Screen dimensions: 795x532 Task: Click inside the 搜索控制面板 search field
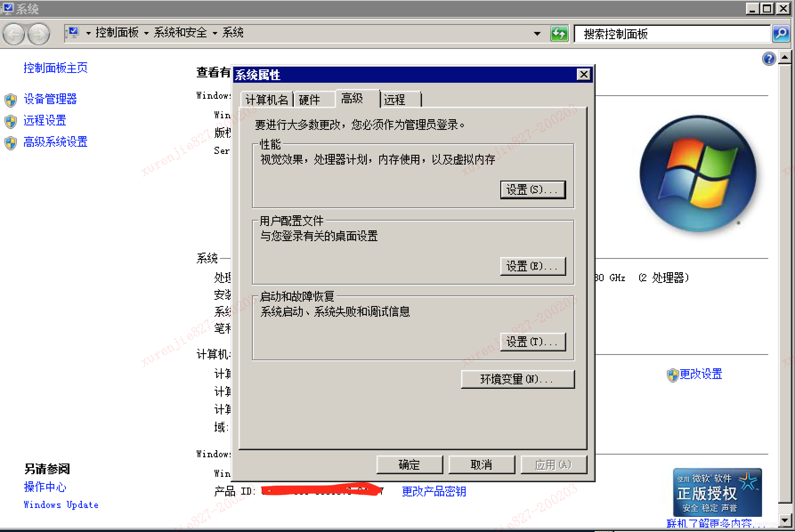pos(668,33)
